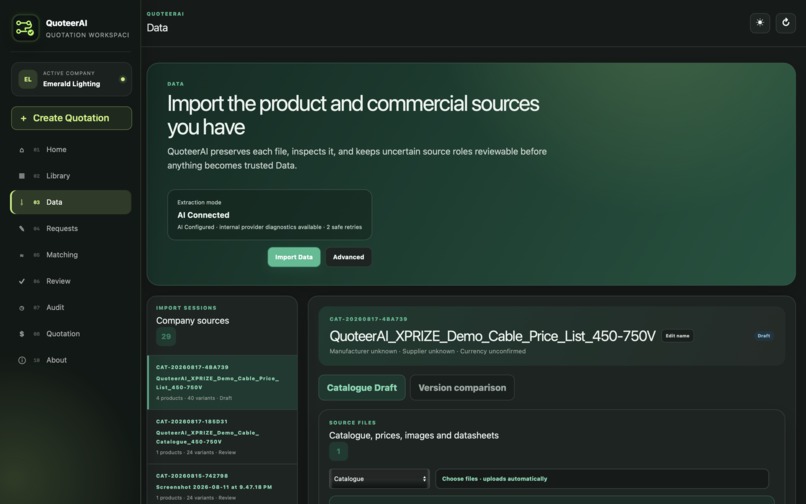Click the refresh icon in header
Image resolution: width=806 pixels, height=504 pixels.
[x=785, y=23]
